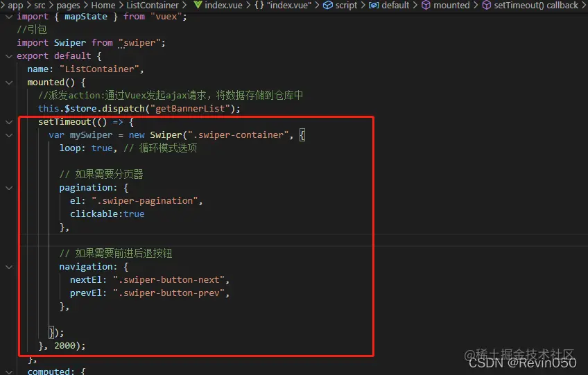Open the pages breadcrumb segment
The image size is (588, 375).
68,6
